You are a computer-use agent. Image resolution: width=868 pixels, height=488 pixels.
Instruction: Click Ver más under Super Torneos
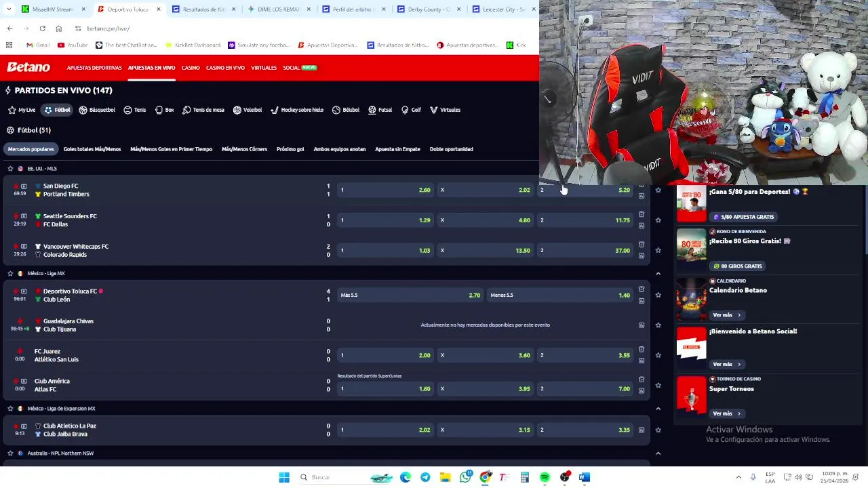[x=727, y=413]
